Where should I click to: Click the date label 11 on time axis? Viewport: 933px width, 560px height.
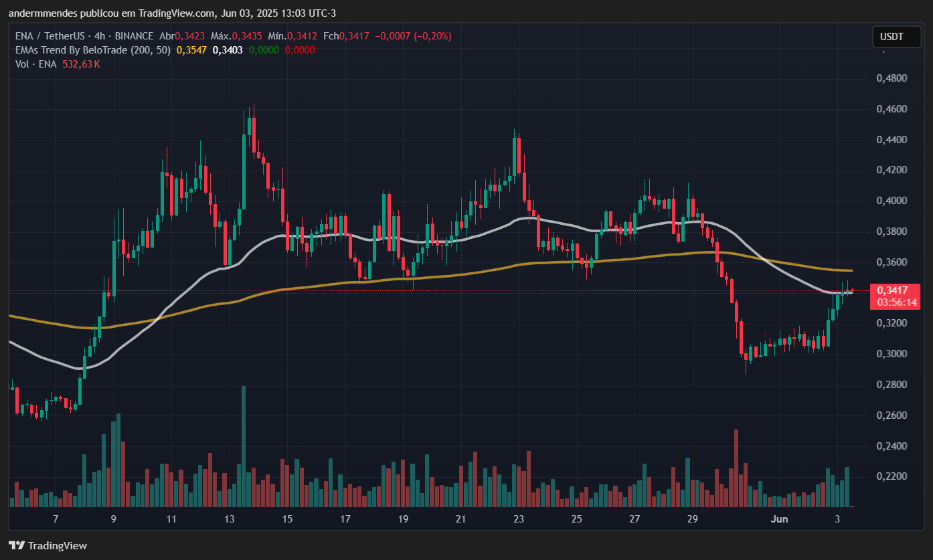tap(171, 519)
